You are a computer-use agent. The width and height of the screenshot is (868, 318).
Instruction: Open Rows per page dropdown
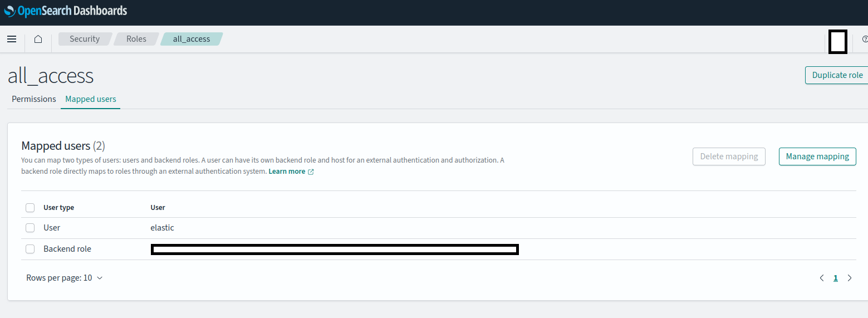coord(65,278)
